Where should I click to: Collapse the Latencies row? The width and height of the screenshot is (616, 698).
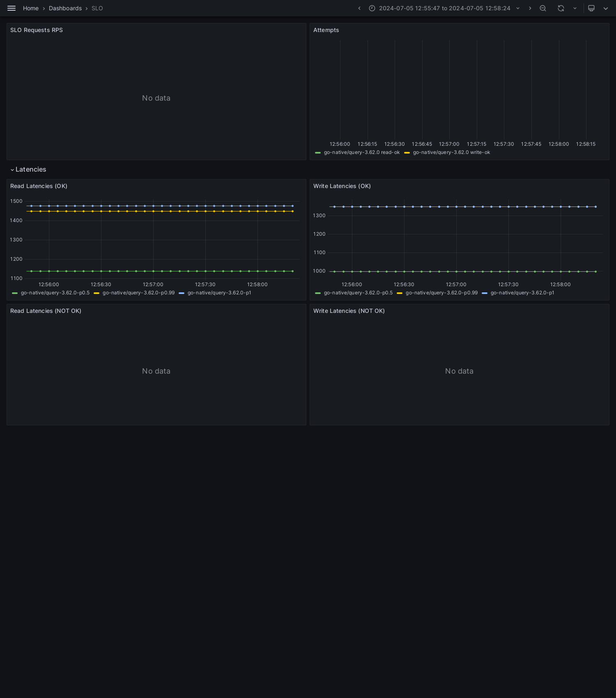[28, 170]
